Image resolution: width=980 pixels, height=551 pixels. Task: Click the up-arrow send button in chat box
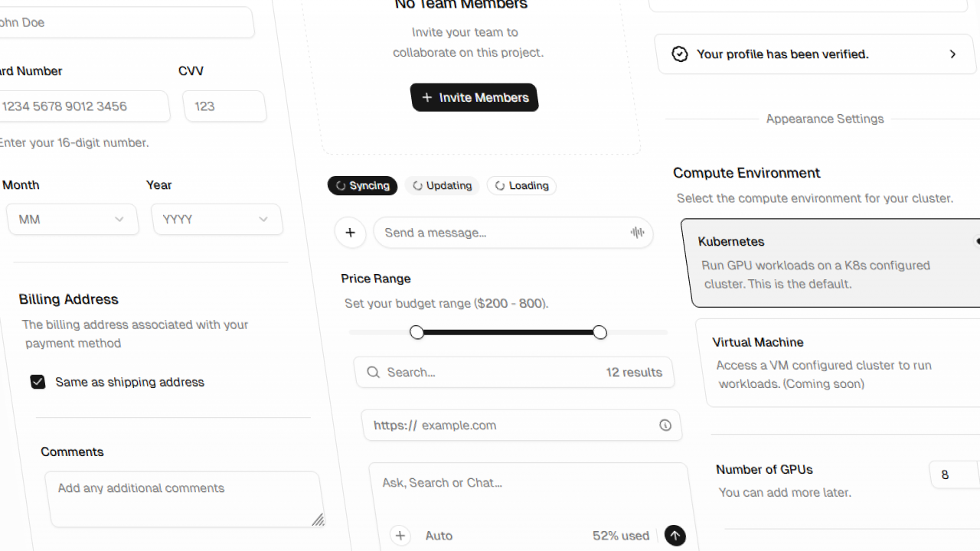click(675, 536)
